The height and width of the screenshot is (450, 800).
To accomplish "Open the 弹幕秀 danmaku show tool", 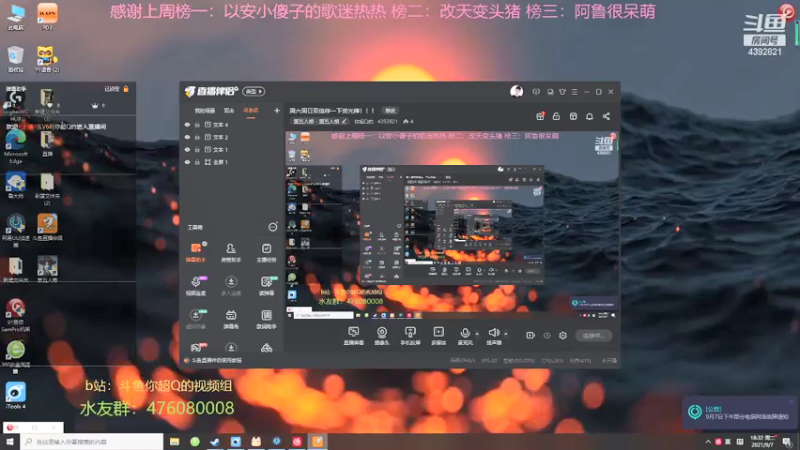I will [x=231, y=319].
